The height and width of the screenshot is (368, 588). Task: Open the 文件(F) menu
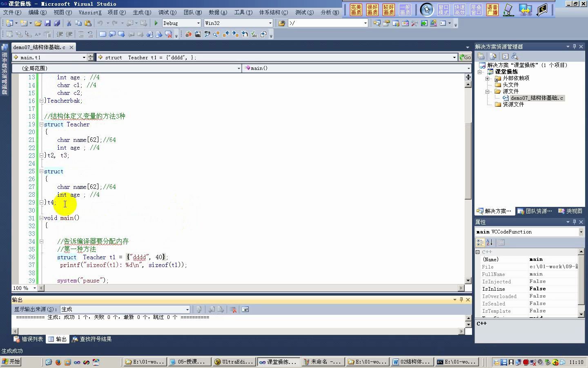[12, 12]
